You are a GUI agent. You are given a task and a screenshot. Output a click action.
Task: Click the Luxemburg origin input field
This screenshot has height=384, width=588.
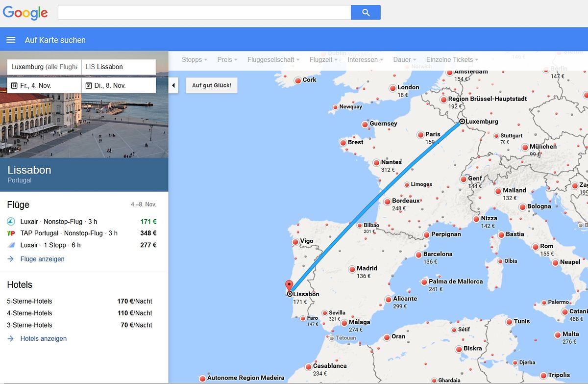(x=44, y=67)
